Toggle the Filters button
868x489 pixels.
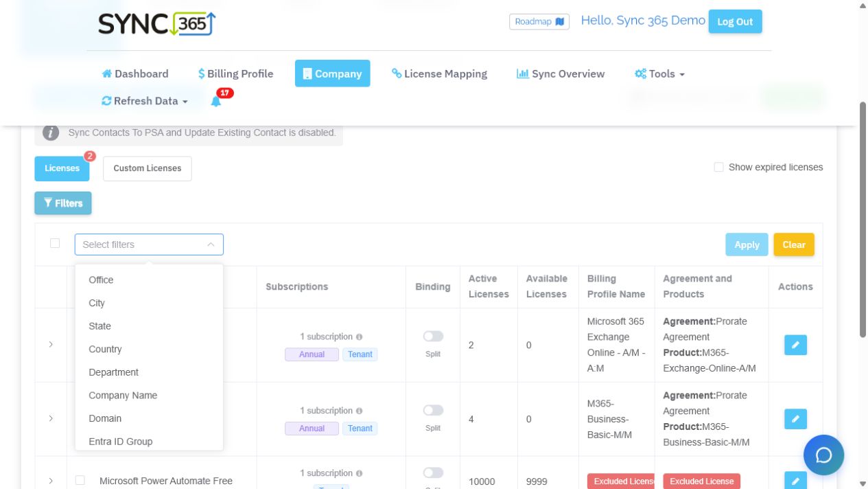click(x=63, y=203)
